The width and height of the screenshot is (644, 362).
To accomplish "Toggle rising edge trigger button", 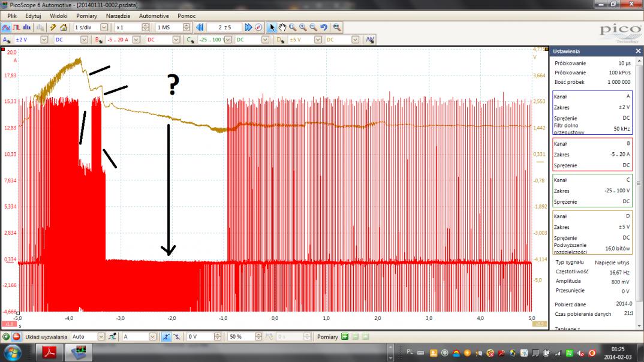I will [166, 337].
